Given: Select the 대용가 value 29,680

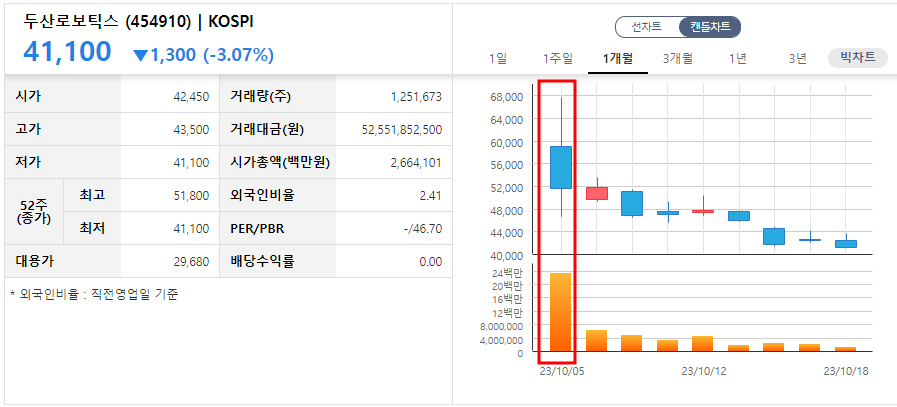Looking at the screenshot, I should point(191,262).
